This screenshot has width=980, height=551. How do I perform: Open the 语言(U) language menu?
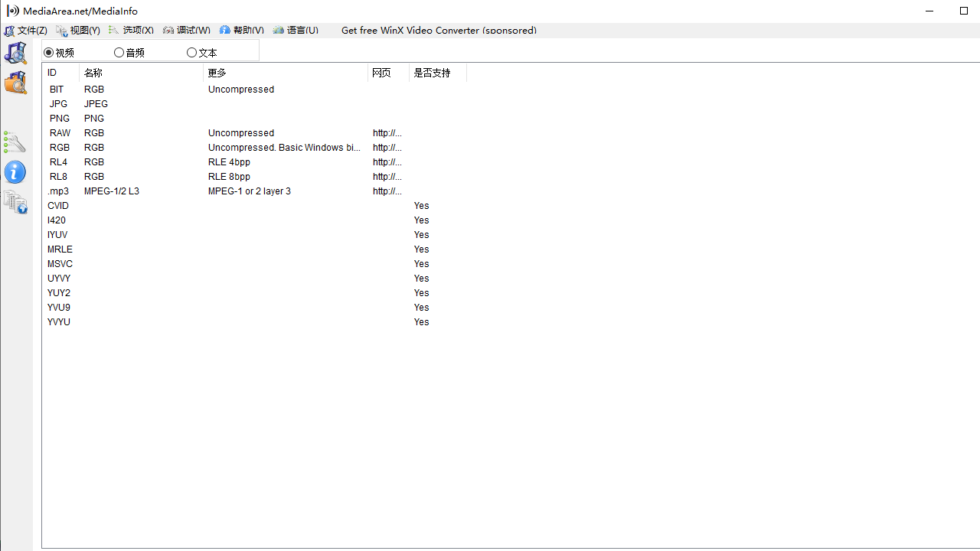pyautogui.click(x=296, y=31)
